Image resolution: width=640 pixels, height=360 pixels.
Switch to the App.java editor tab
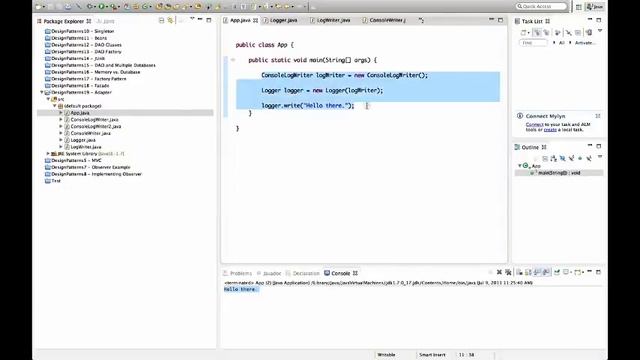coord(240,20)
